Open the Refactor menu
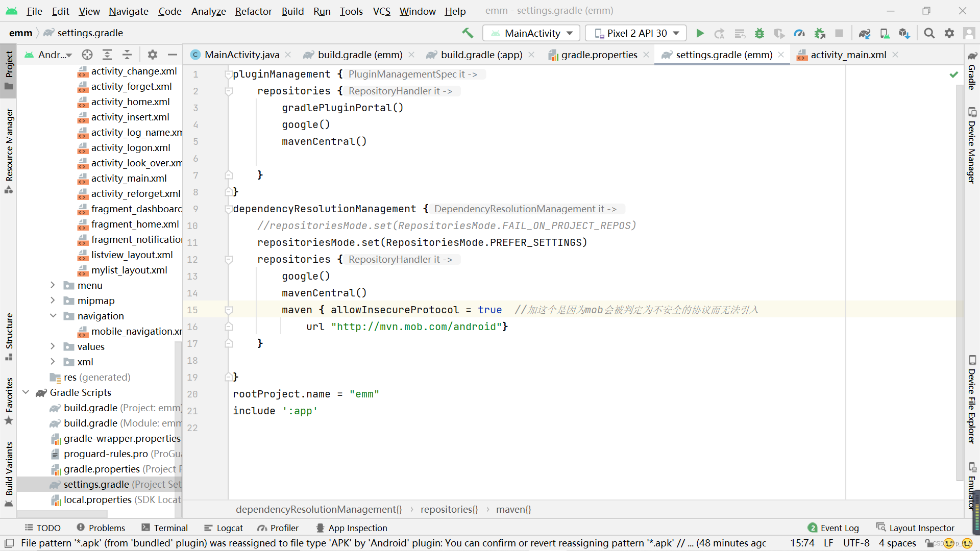The width and height of the screenshot is (980, 551). coord(253,11)
